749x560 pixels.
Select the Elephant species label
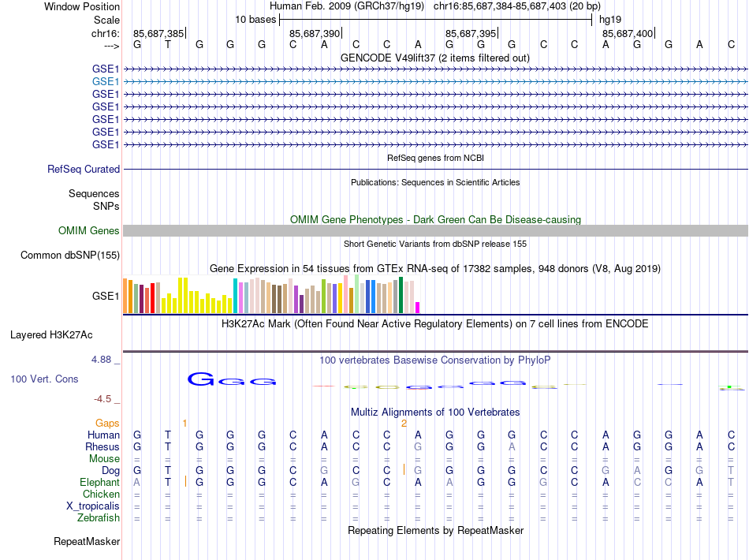point(99,482)
